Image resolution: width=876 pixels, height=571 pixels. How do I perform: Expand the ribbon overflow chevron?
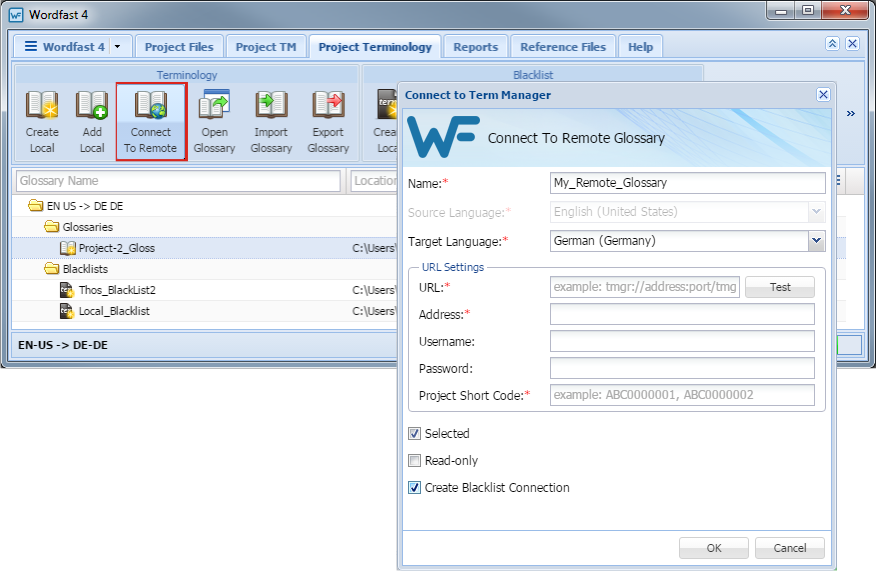[850, 113]
